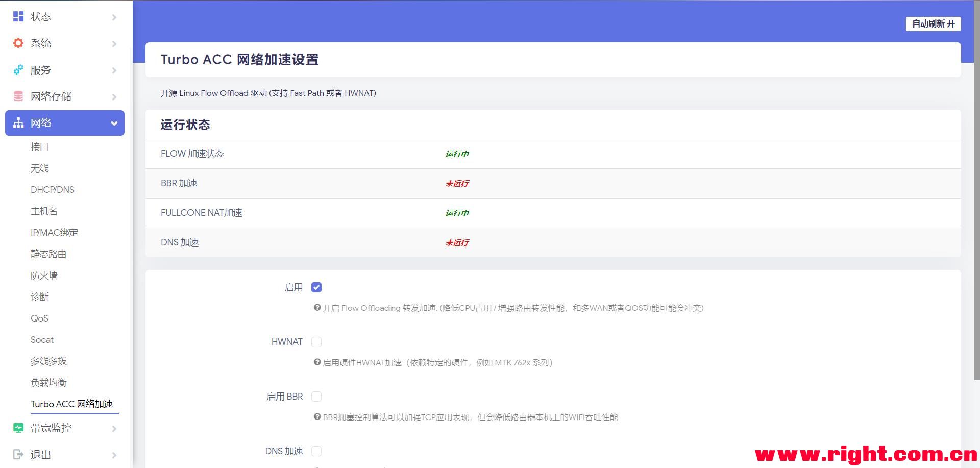Click the 带宽监控 monitor icon
The image size is (980, 468).
coord(18,428)
